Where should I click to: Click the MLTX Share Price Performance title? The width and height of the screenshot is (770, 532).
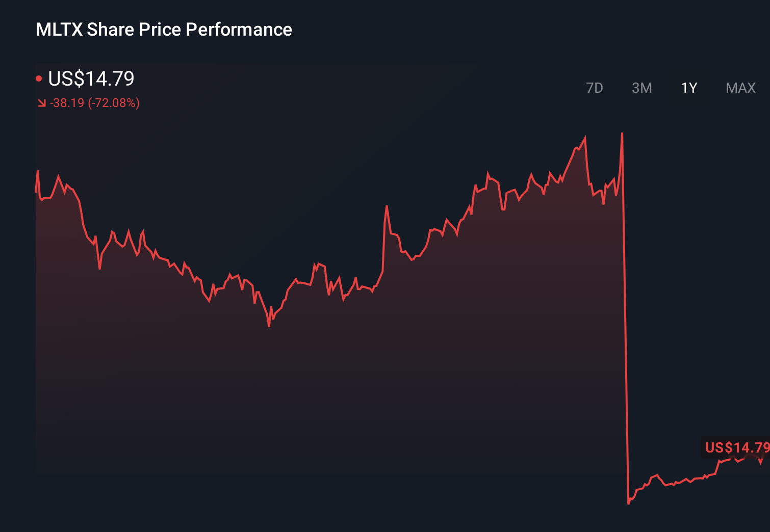coord(163,29)
